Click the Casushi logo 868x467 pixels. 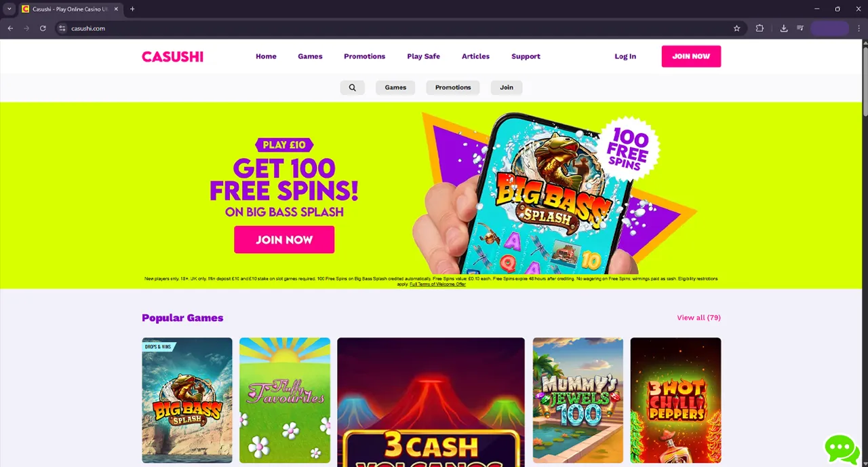tap(172, 56)
